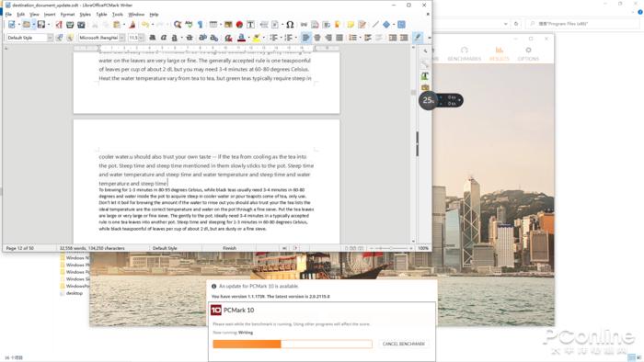Toggle Strikethrough formatting

[190, 38]
